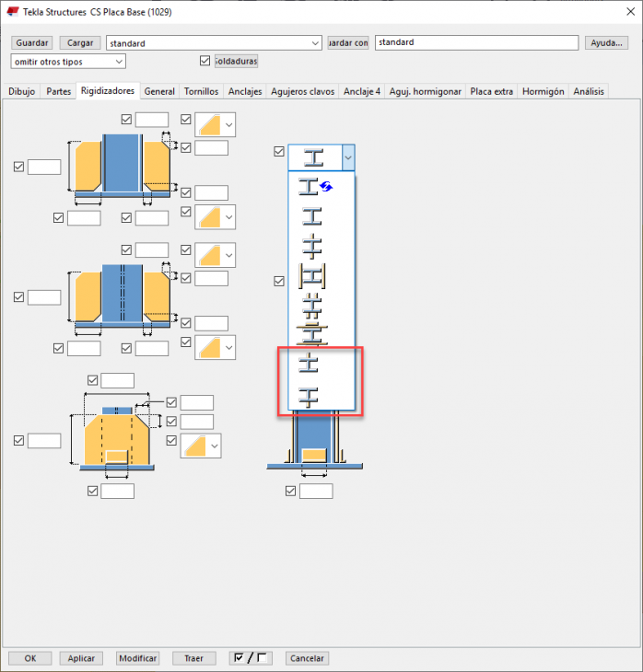Open the Anclajes tab
The height and width of the screenshot is (672, 643).
coord(245,91)
